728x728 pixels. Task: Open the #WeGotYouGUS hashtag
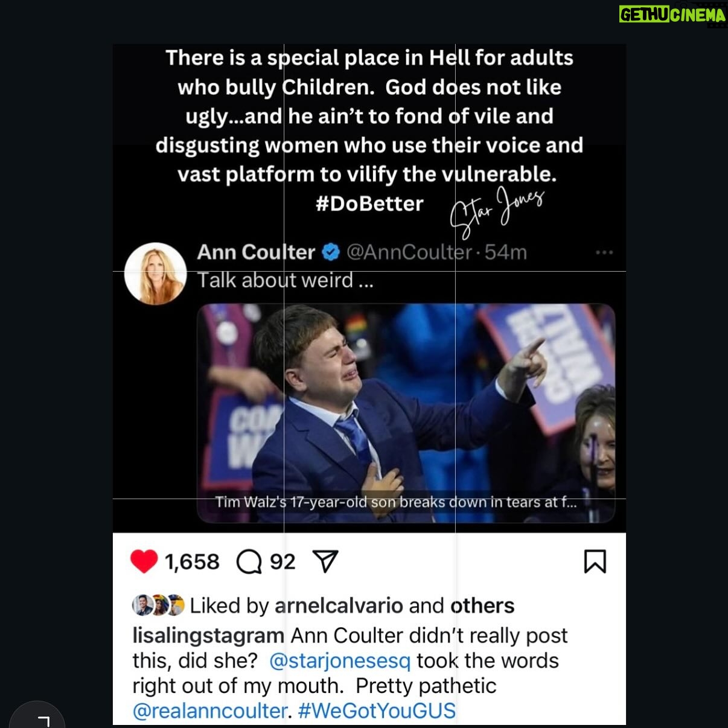[x=377, y=710]
